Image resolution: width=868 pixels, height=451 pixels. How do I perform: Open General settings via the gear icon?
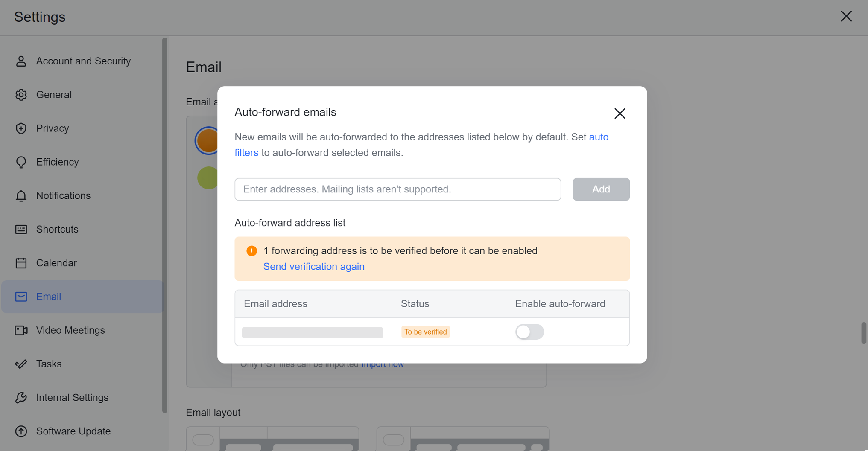[x=21, y=95]
